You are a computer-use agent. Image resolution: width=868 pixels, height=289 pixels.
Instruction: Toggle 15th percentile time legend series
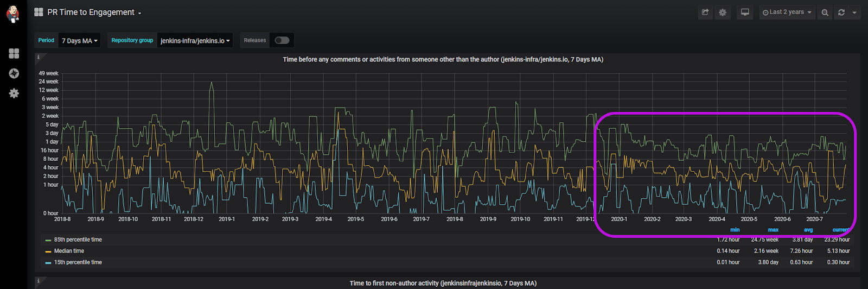78,262
